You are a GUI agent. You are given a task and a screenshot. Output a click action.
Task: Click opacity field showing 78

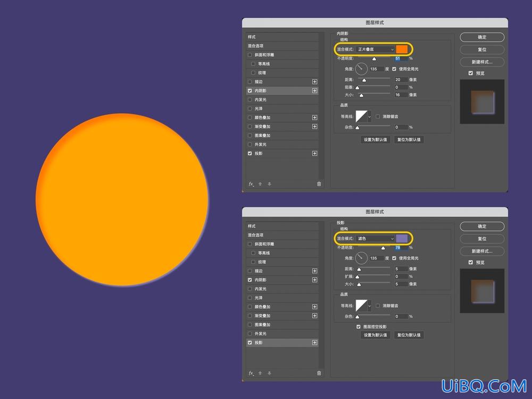pyautogui.click(x=401, y=248)
